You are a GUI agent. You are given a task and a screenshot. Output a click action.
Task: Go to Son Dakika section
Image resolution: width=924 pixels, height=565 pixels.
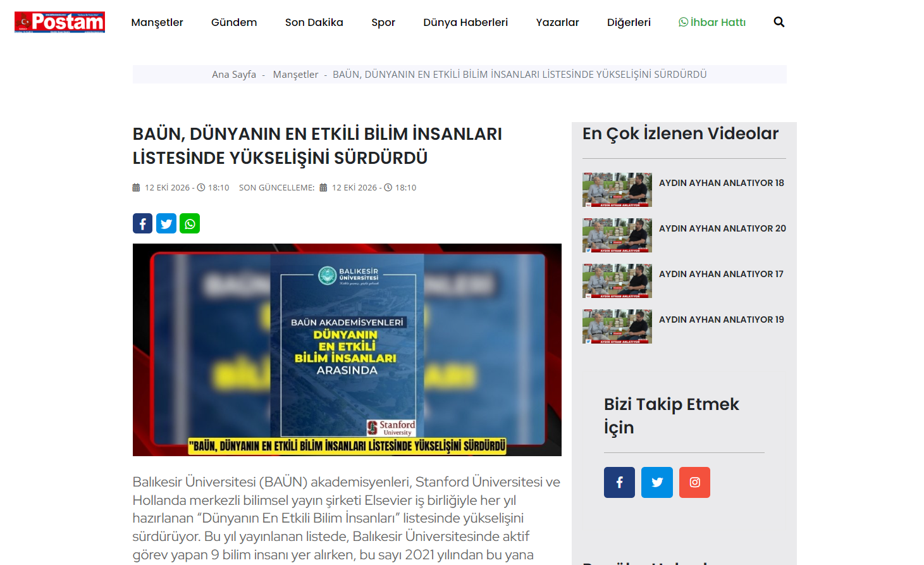314,22
